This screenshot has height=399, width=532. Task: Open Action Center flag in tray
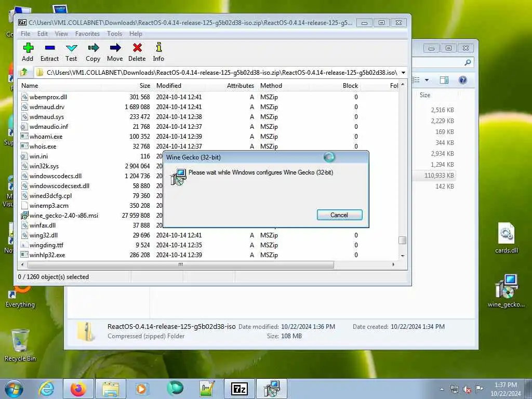(x=479, y=389)
